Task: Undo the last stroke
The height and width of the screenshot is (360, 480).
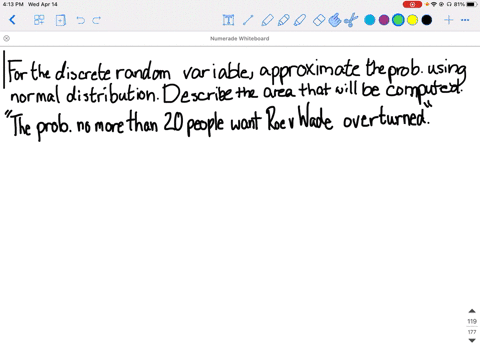Action: coord(80,20)
